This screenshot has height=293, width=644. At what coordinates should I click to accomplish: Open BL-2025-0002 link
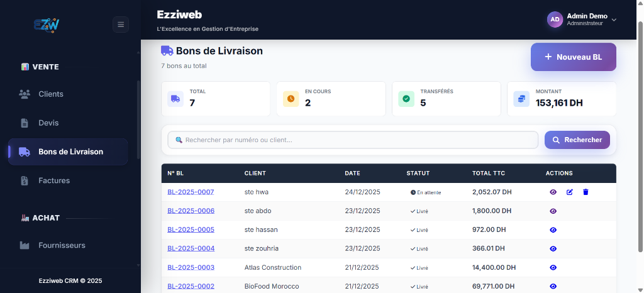(191, 287)
